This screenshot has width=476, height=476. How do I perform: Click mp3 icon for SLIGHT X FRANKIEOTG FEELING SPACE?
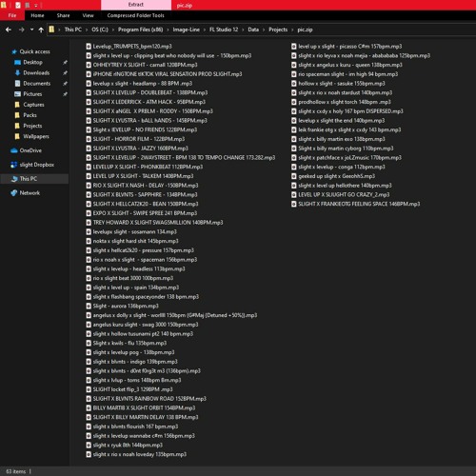click(x=294, y=204)
